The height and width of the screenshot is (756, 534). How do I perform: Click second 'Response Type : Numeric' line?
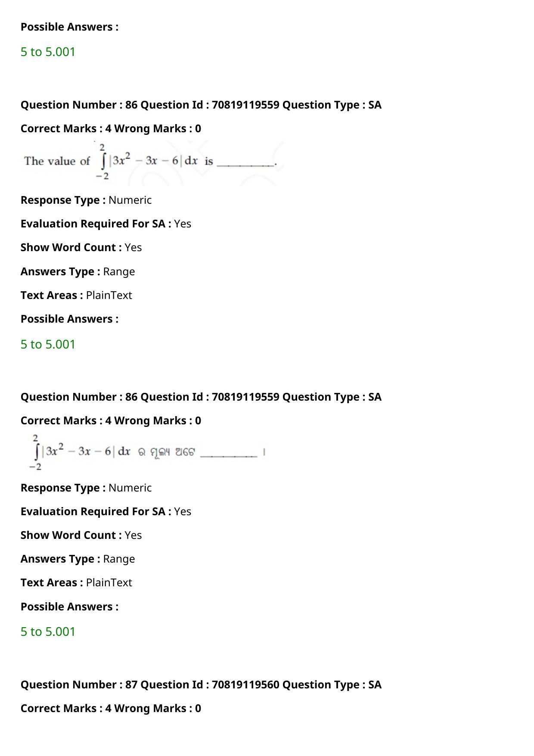[x=86, y=488]
